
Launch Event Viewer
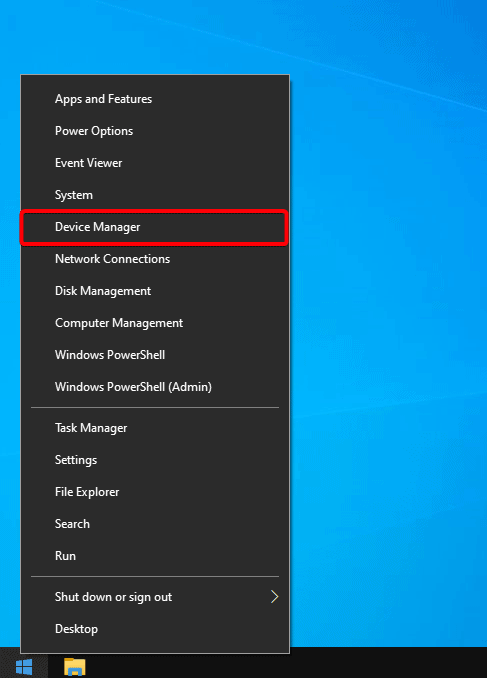[155, 163]
